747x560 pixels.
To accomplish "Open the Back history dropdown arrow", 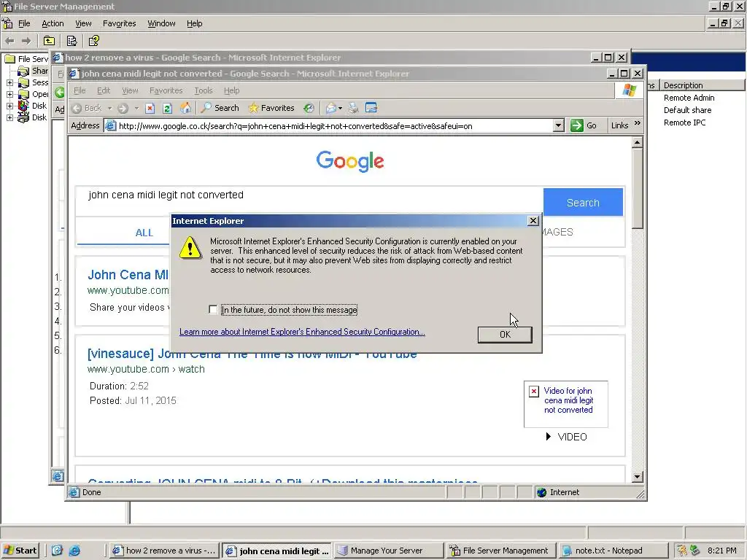I will pyautogui.click(x=109, y=108).
